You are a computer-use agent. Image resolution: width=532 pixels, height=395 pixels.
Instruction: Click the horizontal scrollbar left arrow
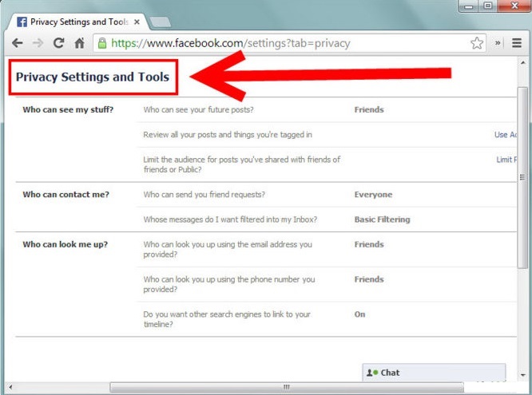(10, 387)
